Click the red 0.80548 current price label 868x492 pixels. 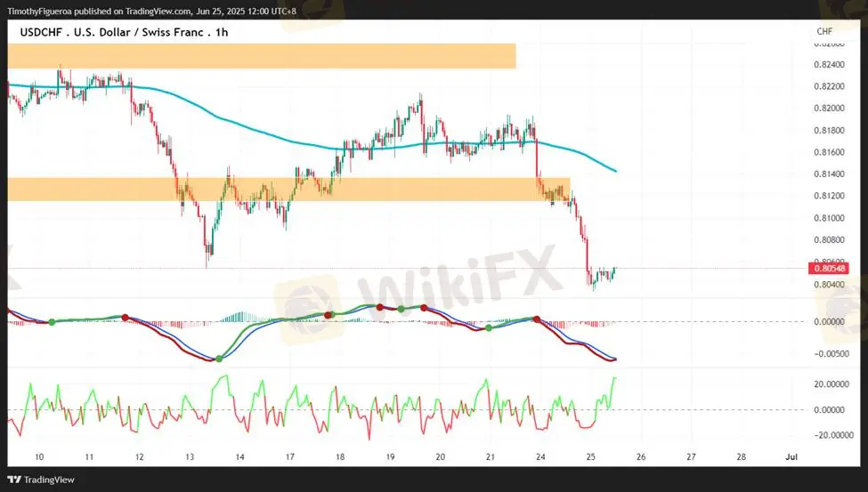tap(828, 269)
